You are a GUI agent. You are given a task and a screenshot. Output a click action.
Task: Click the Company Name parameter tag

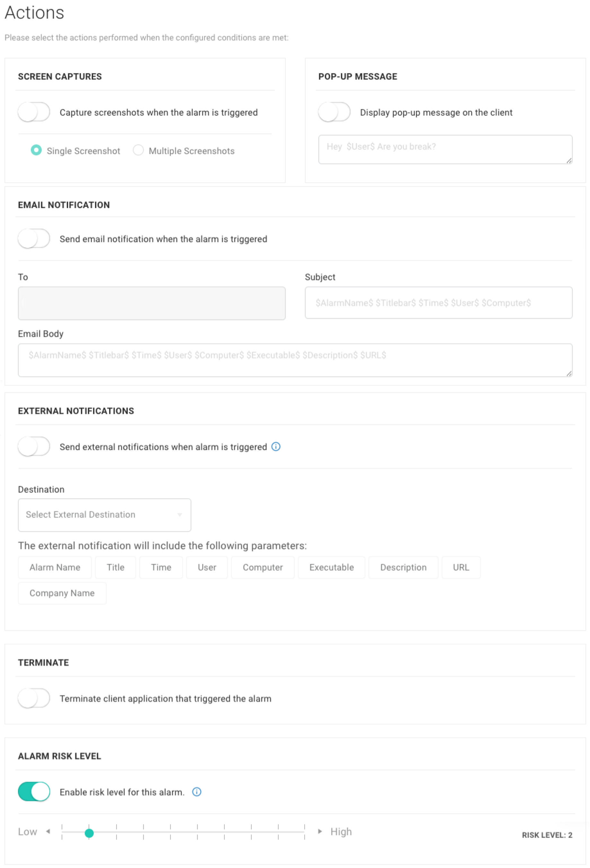[62, 593]
